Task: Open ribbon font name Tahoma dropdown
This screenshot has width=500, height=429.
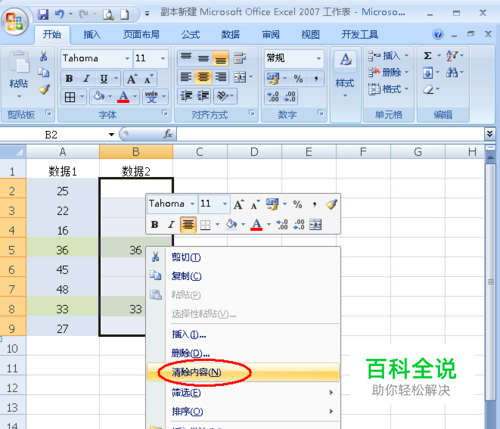Action: 127,58
